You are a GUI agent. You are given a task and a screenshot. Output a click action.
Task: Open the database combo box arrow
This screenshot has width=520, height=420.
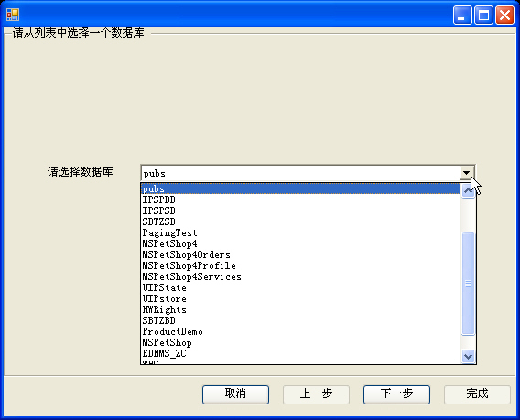tap(466, 173)
